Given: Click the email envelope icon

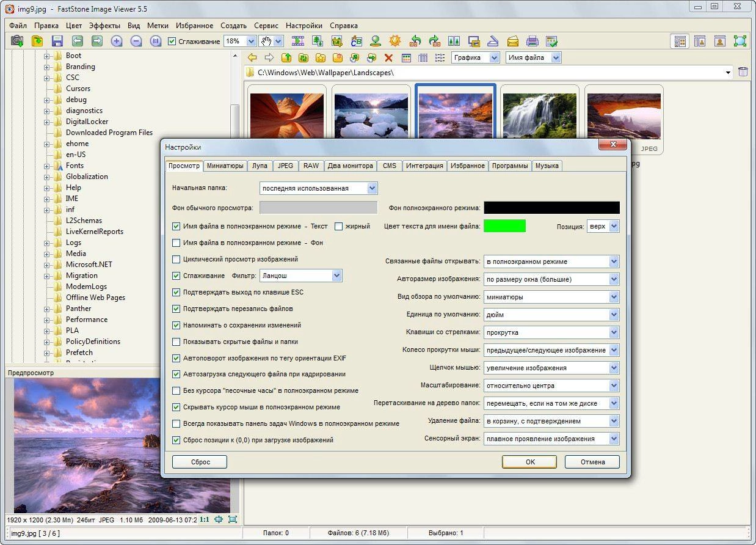Looking at the screenshot, I should (513, 41).
